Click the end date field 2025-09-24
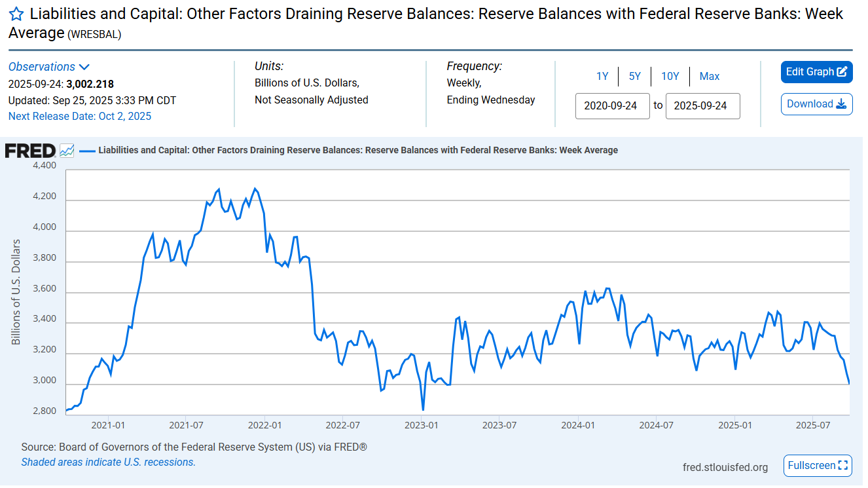Screen dimensions: 868x488 click(702, 106)
